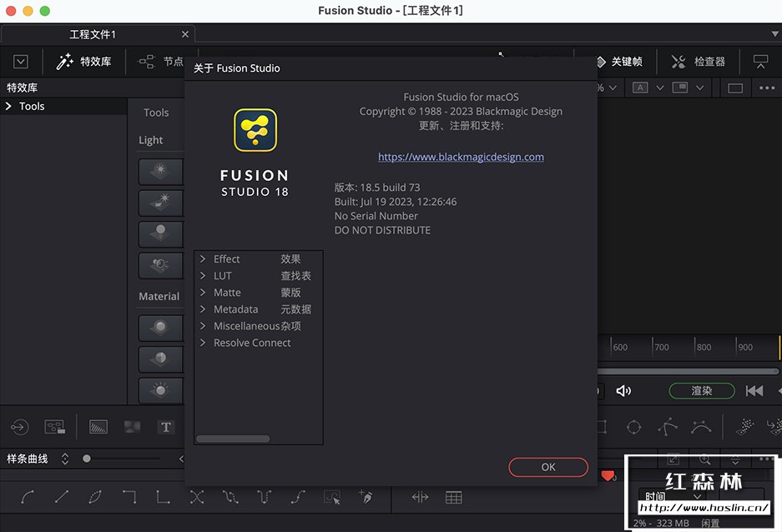Open the tab list dropdown arrow at far right
Screen dimensions: 782x532
(x=774, y=34)
